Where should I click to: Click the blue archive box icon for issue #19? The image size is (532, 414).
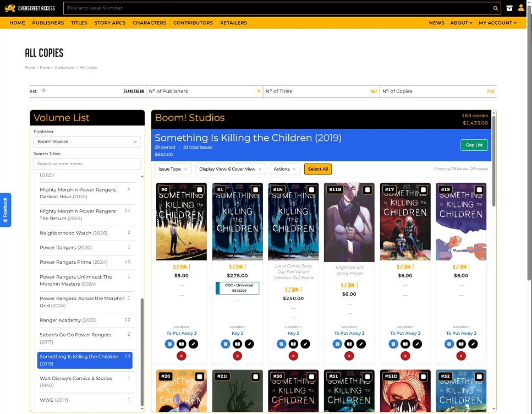[449, 344]
